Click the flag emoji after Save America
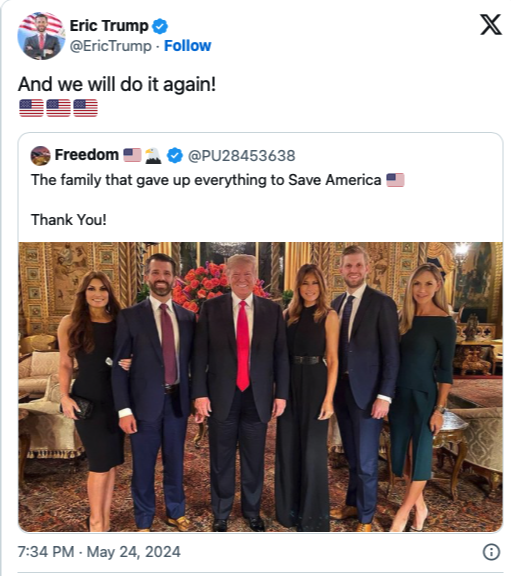 (395, 180)
